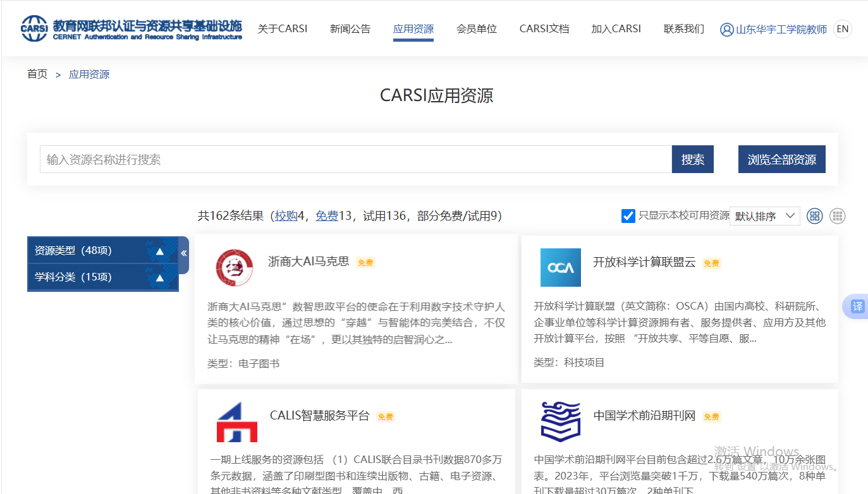Expand the 学科分类 (15项) filter
This screenshot has height=494, width=868.
point(103,277)
